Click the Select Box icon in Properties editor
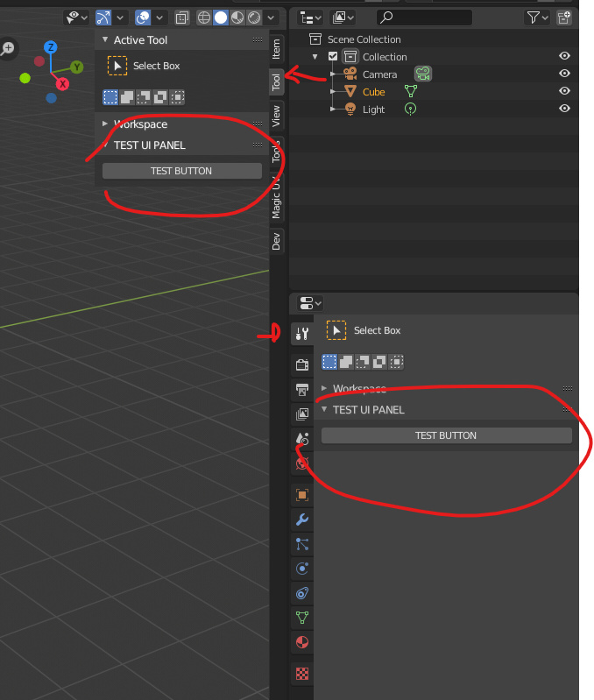594x700 pixels. point(336,330)
